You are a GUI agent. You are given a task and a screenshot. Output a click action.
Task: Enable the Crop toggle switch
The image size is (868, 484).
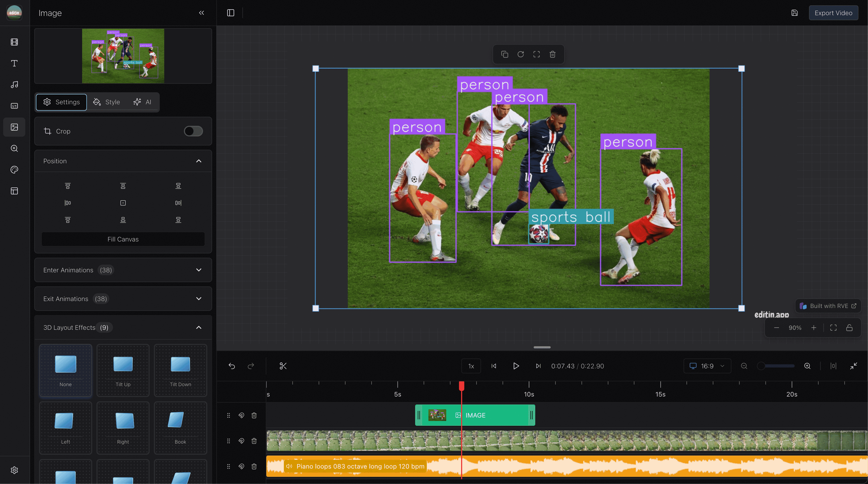(x=193, y=131)
